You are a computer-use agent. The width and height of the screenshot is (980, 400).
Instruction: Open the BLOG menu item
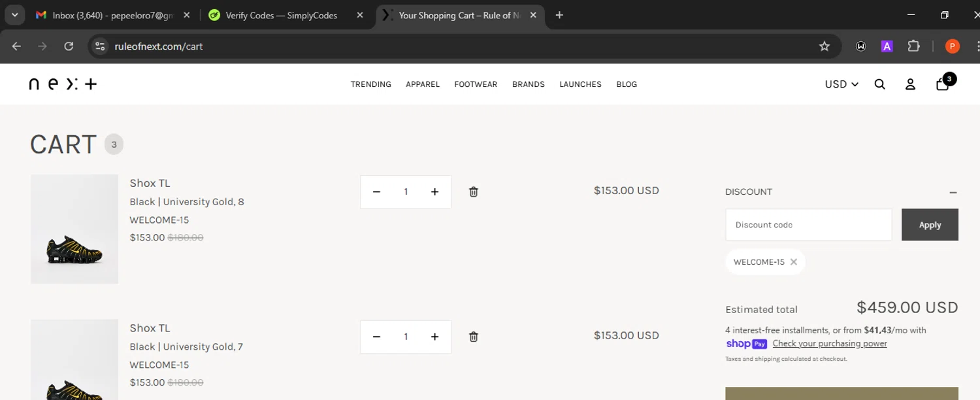[627, 84]
